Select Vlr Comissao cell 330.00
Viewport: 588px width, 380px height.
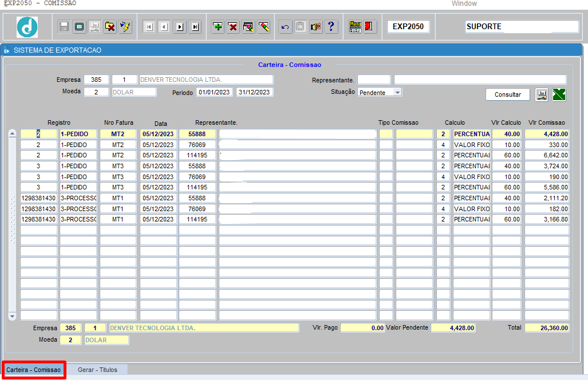click(x=547, y=145)
